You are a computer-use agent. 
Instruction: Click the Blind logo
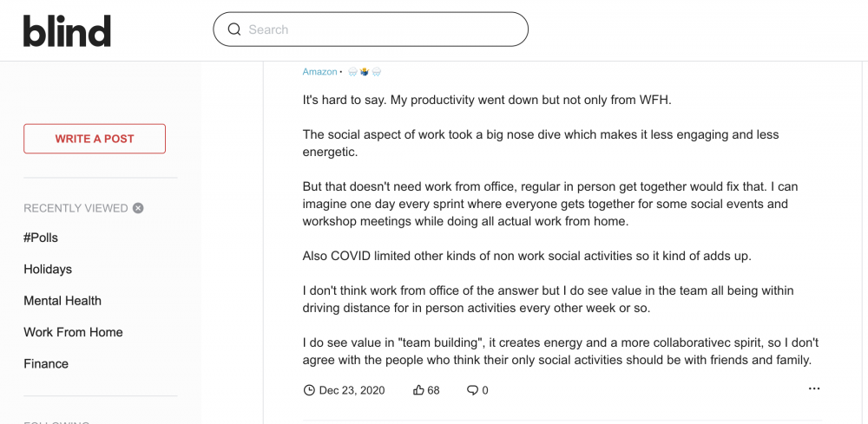pos(67,30)
